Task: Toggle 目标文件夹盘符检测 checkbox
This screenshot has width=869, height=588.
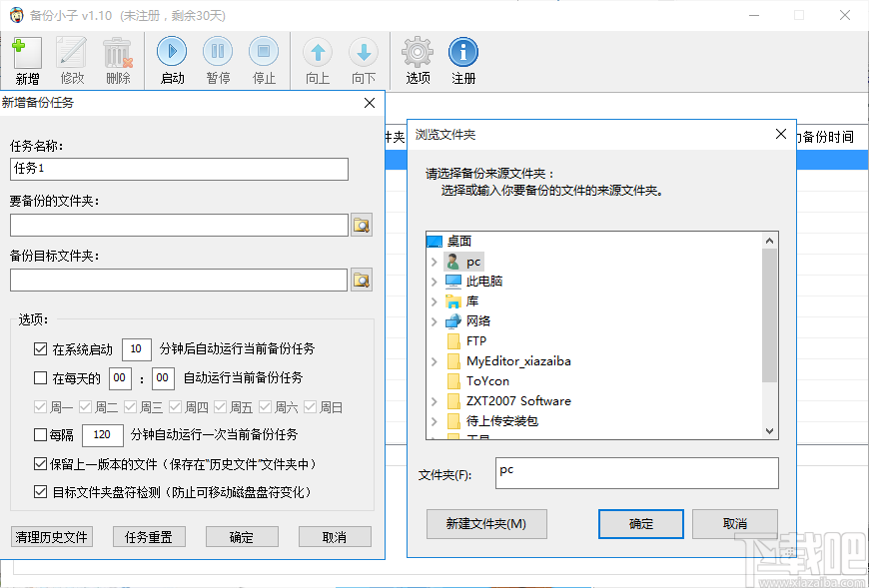Action: click(x=41, y=491)
